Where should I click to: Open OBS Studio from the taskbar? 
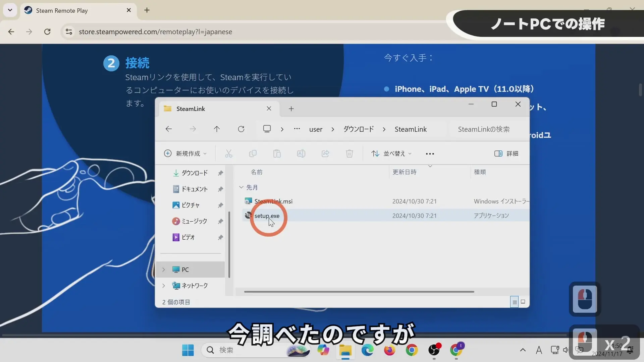[x=434, y=351]
